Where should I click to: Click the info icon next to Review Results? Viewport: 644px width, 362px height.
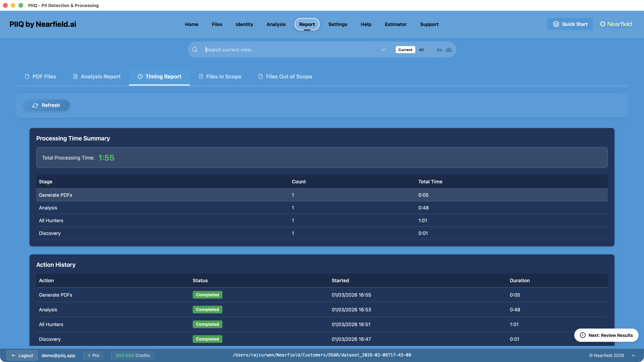[583, 335]
